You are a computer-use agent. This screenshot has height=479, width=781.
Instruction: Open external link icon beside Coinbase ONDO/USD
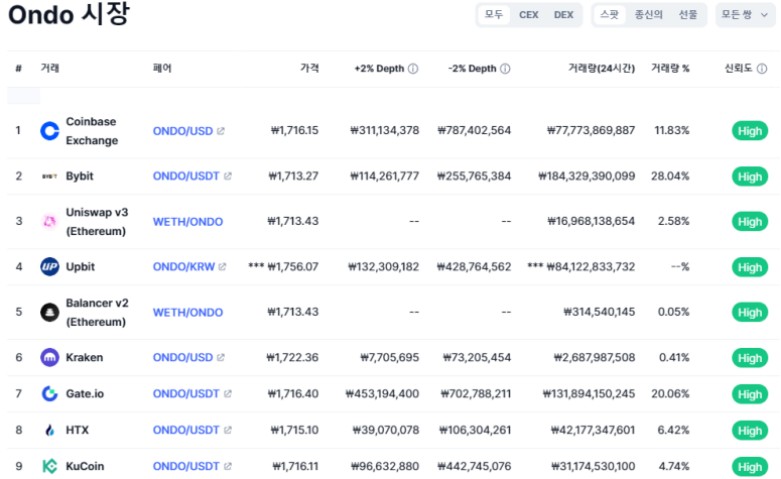click(x=221, y=131)
